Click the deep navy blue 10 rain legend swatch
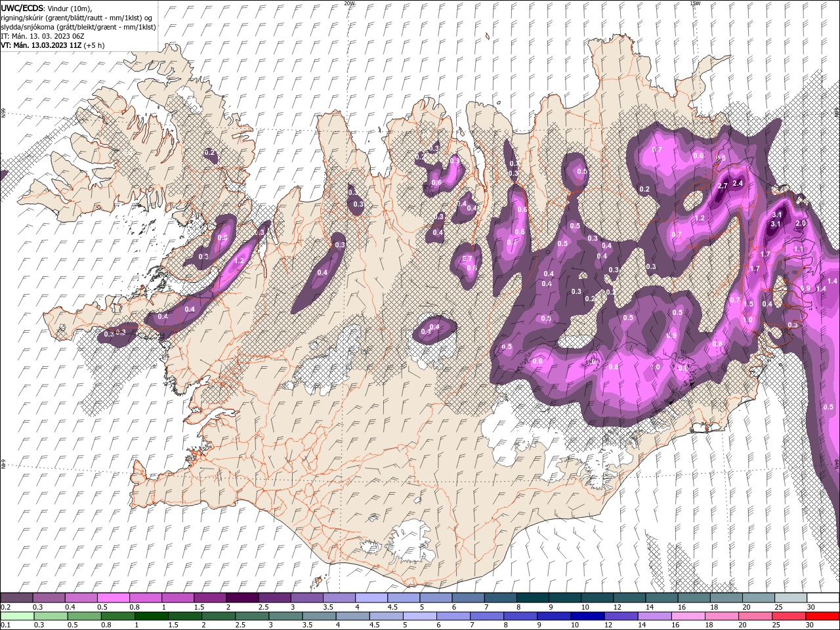Image resolution: width=840 pixels, height=630 pixels. click(587, 616)
